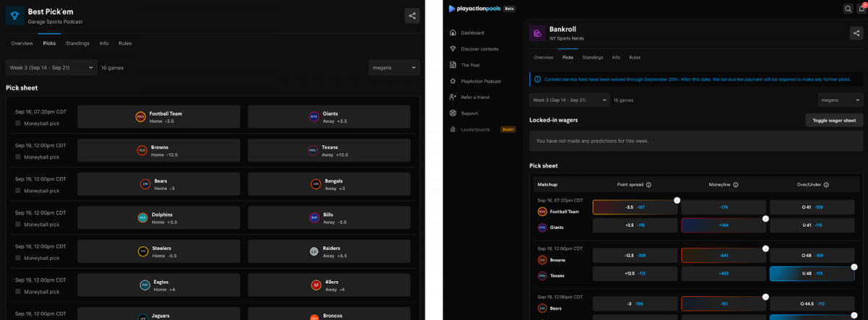Select Browns -12.5 -109 point spread
The height and width of the screenshot is (320, 868).
634,256
